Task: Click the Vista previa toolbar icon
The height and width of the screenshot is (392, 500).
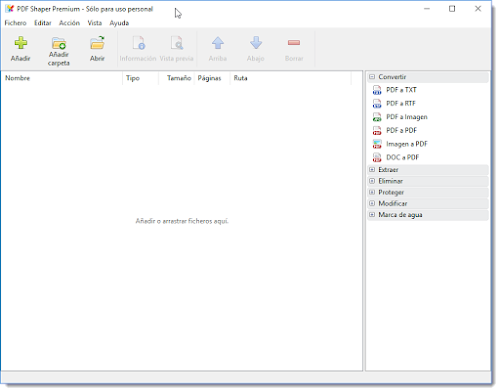Action: [177, 43]
